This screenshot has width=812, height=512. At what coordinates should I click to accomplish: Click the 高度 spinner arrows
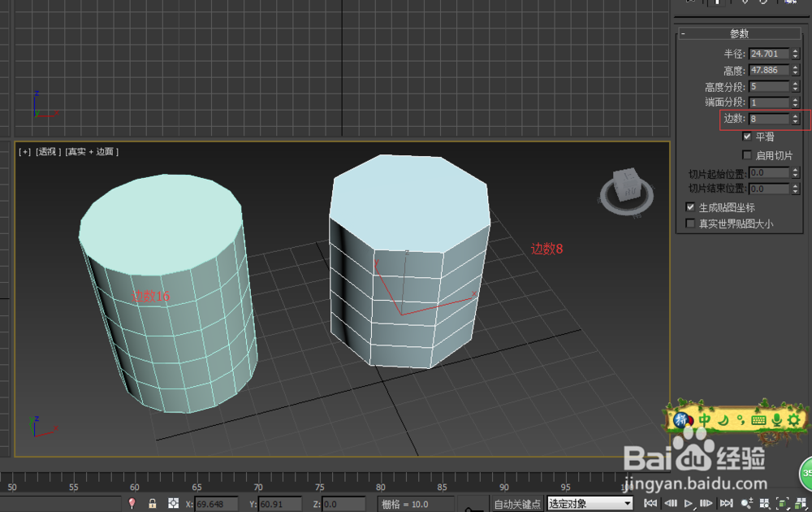[x=796, y=70]
